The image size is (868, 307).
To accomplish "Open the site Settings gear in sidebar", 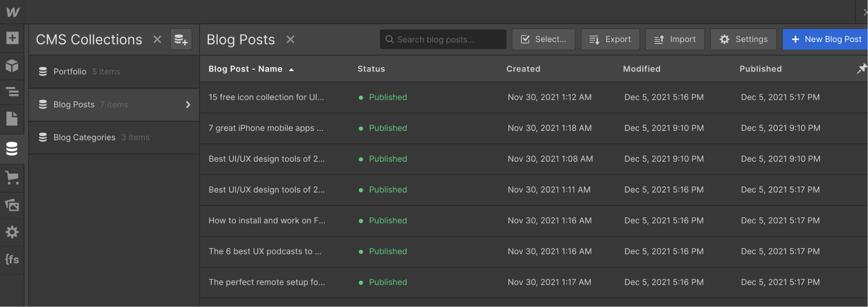I will 12,232.
